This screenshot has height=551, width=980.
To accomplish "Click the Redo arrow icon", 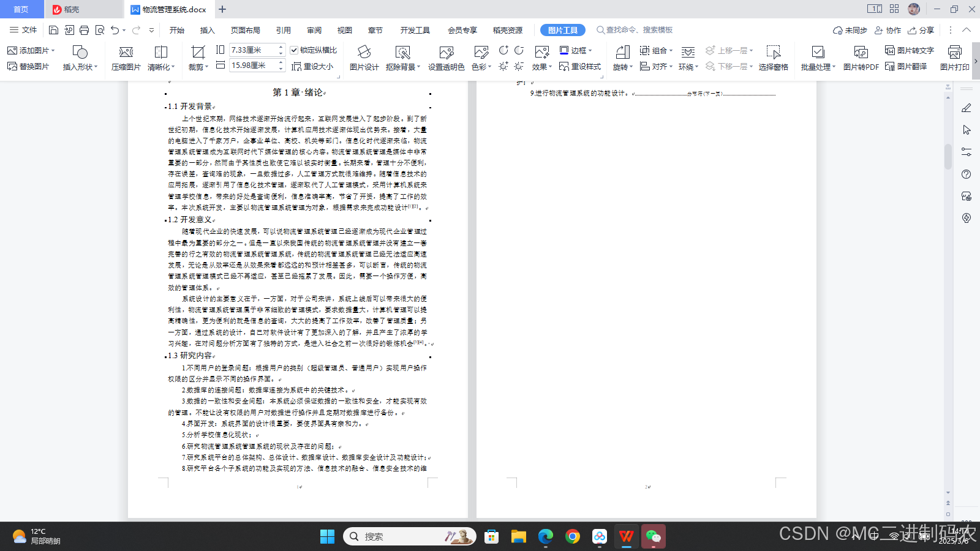I will click(136, 30).
